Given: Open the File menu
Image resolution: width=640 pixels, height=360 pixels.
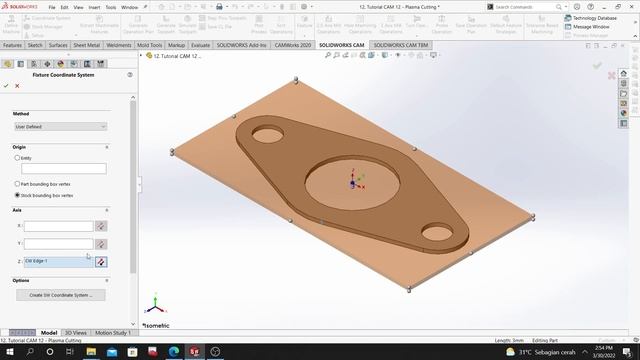Looking at the screenshot, I should click(52, 7).
